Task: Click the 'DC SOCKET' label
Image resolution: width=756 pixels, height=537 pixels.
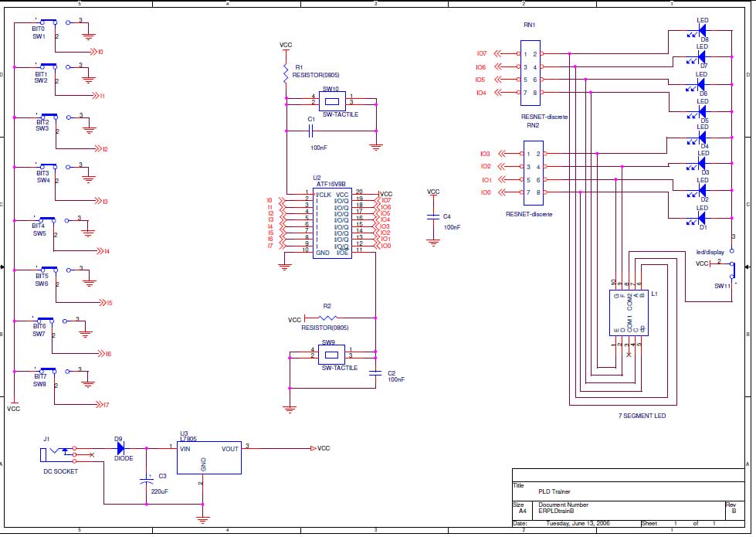Action: click(x=60, y=471)
